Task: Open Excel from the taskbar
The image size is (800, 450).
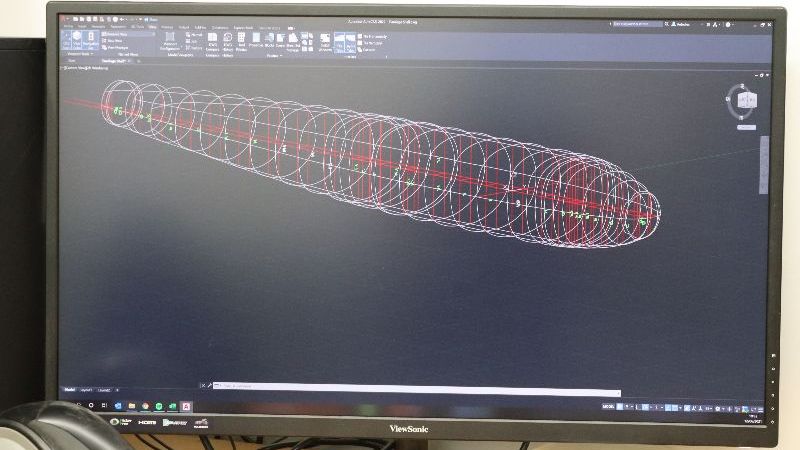Action: pos(172,407)
